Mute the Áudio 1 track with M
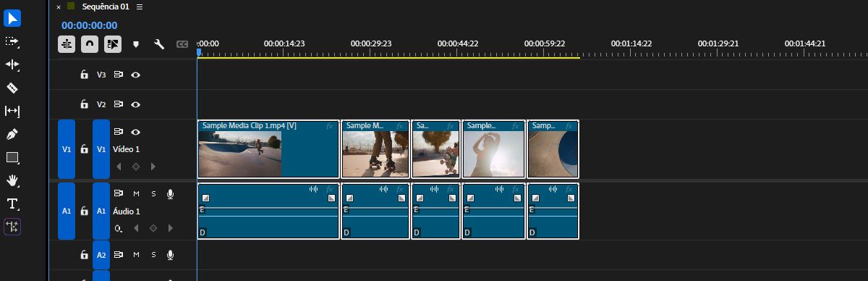The height and width of the screenshot is (281, 868). pyautogui.click(x=136, y=193)
